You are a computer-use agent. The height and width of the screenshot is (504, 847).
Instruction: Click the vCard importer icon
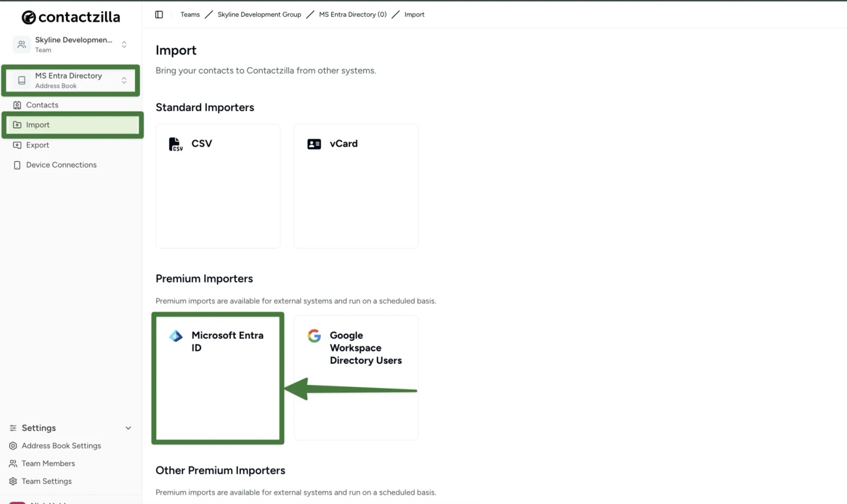click(313, 143)
